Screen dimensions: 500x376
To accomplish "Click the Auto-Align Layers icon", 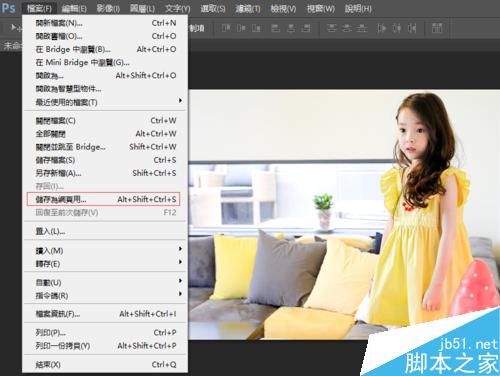I will point(437,28).
